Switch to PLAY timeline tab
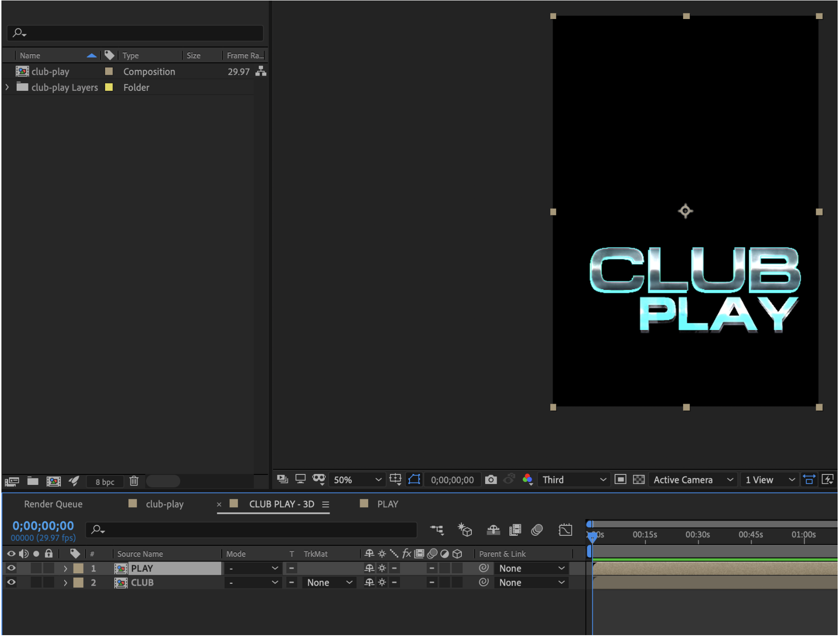840x638 pixels. click(x=388, y=504)
